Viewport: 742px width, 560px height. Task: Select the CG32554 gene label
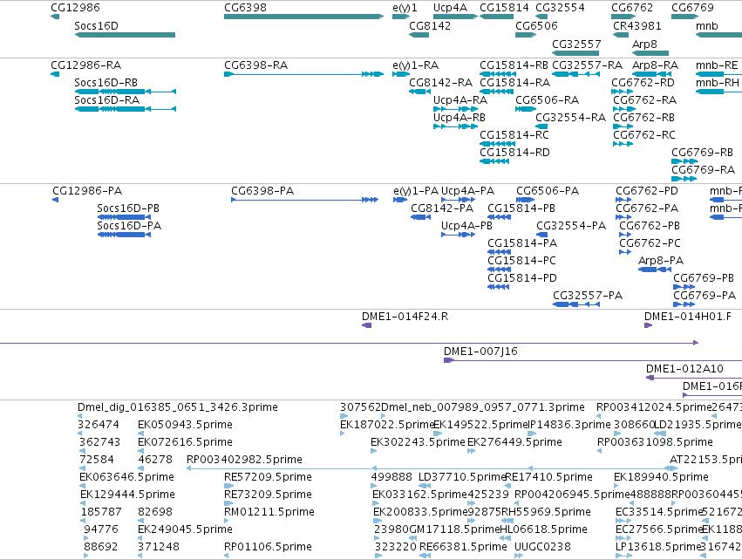tap(561, 8)
